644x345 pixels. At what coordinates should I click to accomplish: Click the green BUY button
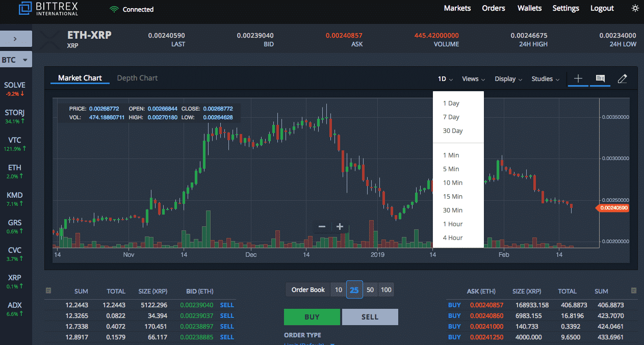click(x=312, y=316)
